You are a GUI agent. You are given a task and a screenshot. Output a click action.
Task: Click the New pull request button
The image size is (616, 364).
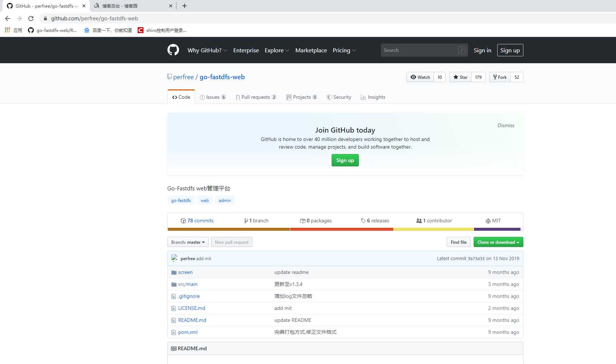pyautogui.click(x=232, y=242)
